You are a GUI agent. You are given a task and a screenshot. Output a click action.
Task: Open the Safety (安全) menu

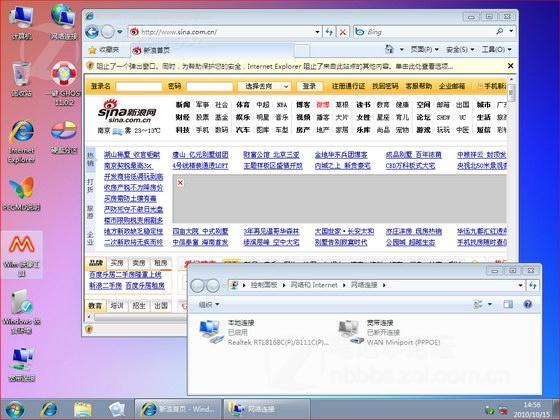coord(460,50)
